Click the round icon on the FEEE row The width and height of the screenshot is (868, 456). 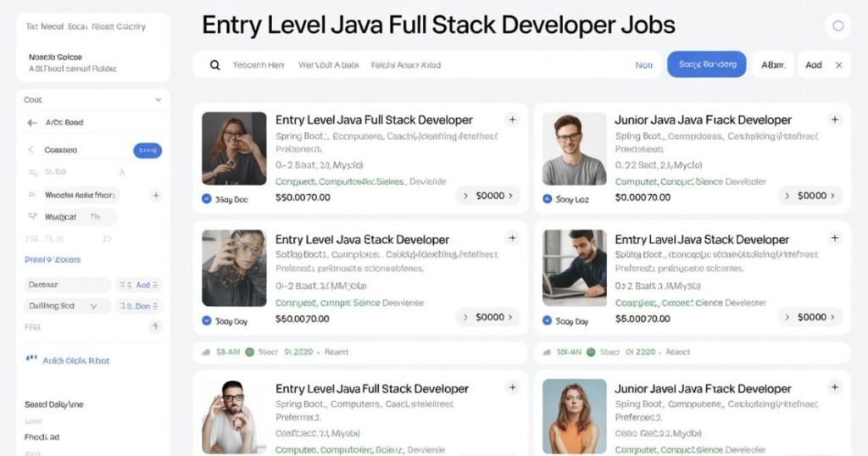[x=155, y=326]
